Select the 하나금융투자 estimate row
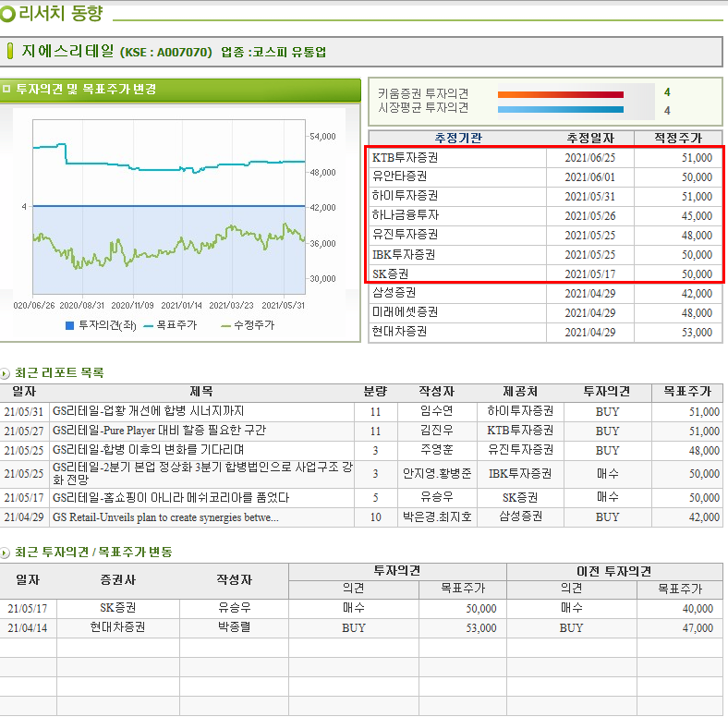Image resolution: width=728 pixels, height=717 pixels. click(545, 216)
